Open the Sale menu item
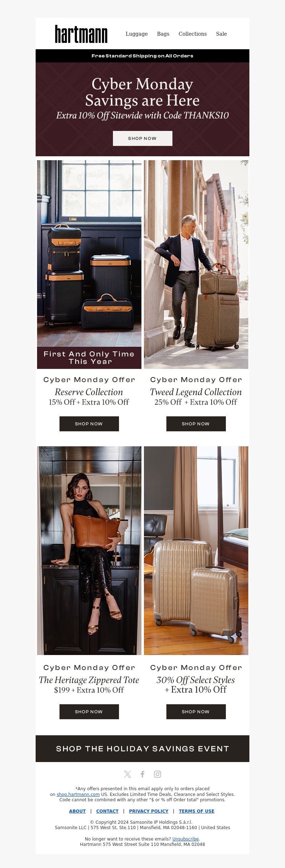Image resolution: width=285 pixels, height=868 pixels. [221, 34]
